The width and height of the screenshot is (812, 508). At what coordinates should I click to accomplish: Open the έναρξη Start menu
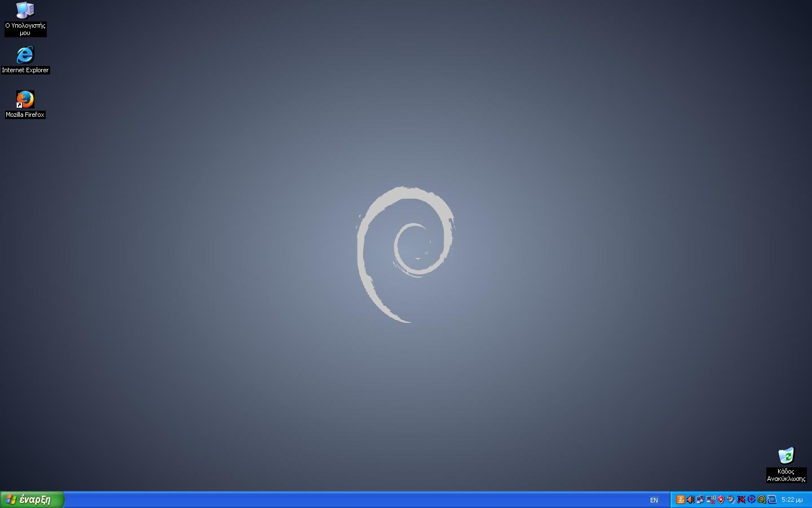click(32, 500)
